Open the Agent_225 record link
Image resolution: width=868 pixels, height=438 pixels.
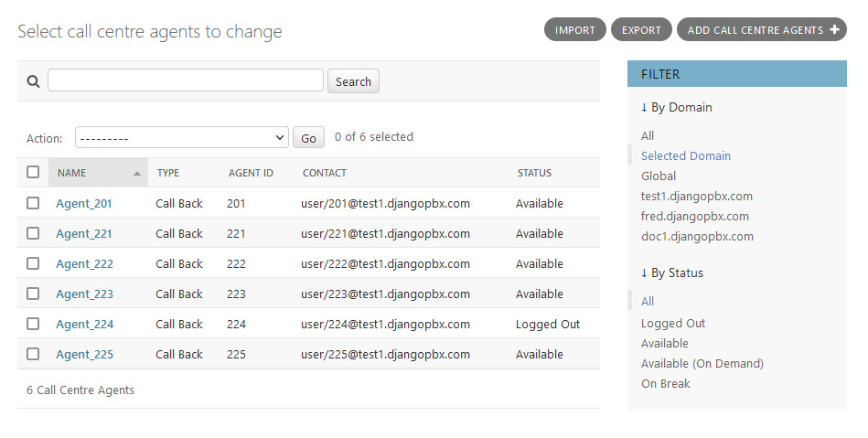tap(84, 354)
